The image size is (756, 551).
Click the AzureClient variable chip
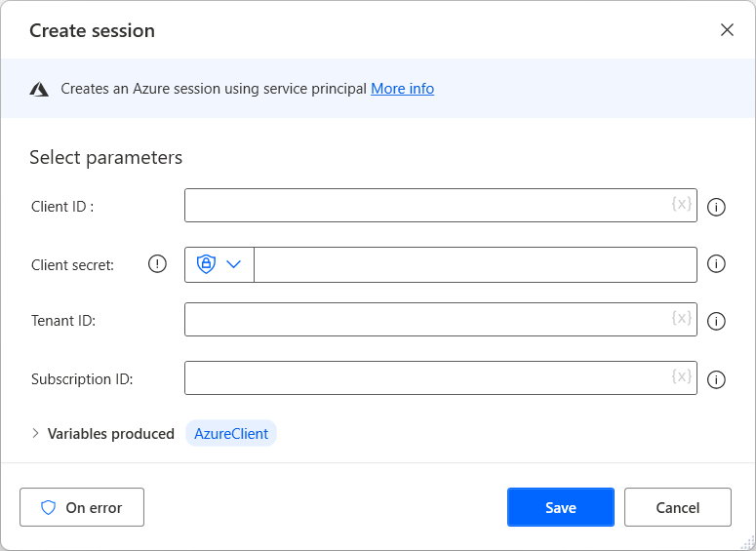(231, 433)
